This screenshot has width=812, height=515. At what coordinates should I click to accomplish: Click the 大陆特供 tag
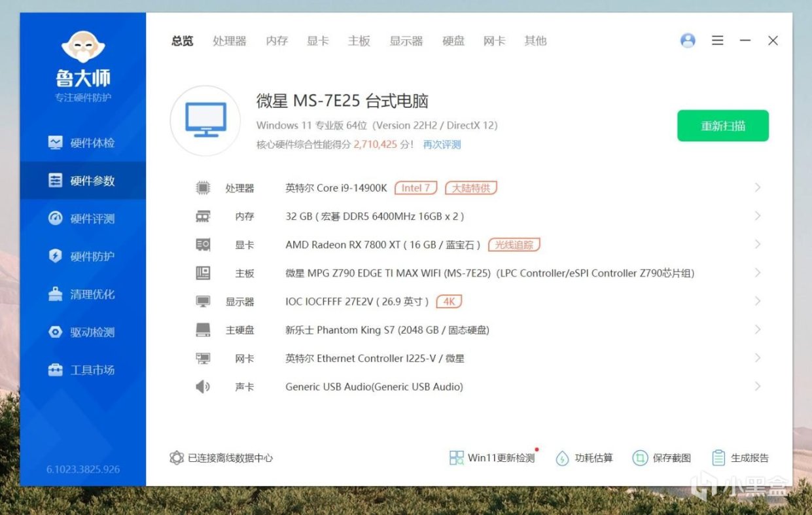pyautogui.click(x=471, y=188)
